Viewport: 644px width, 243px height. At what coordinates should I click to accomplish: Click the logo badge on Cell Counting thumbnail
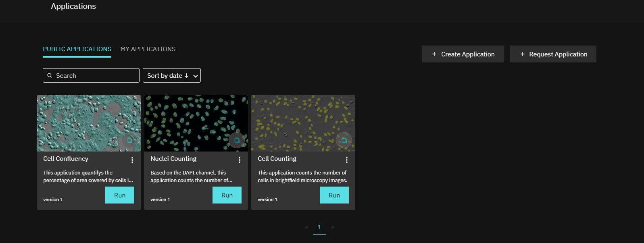click(x=344, y=140)
